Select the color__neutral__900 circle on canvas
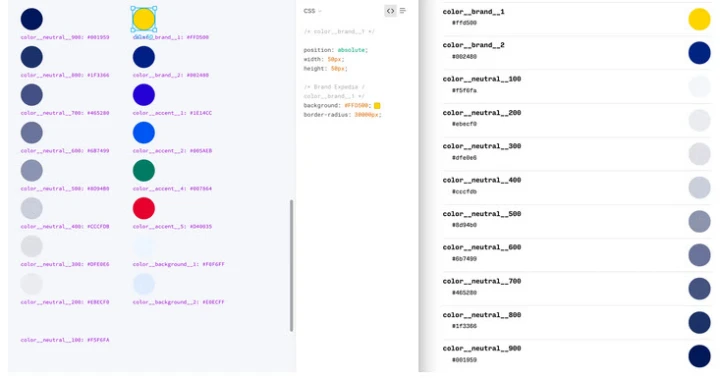Image resolution: width=720 pixels, height=378 pixels. [32, 19]
